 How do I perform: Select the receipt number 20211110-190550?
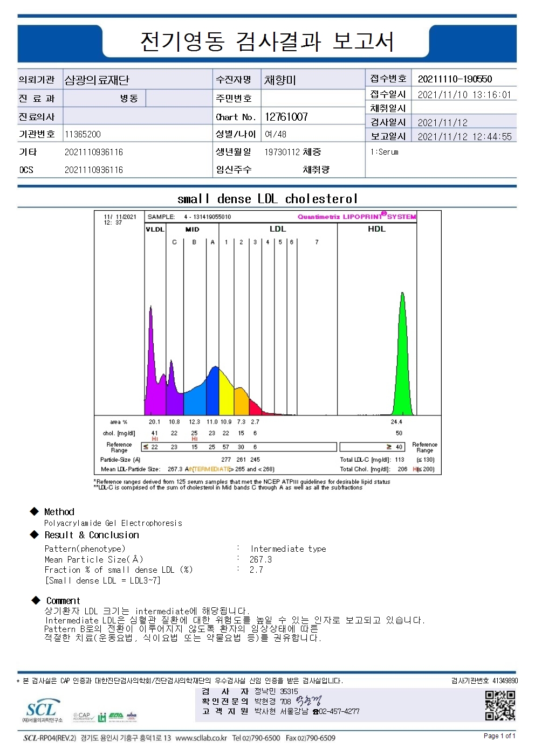(x=455, y=79)
